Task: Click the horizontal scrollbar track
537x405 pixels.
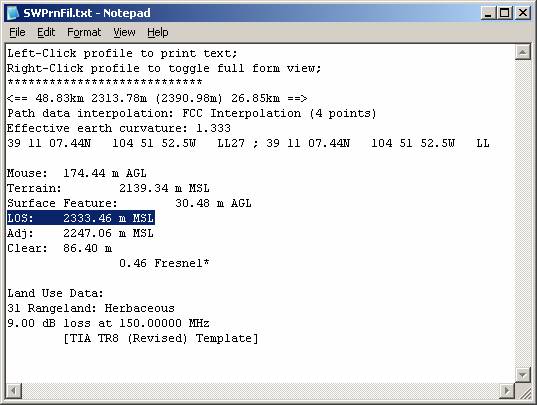Action: [x=260, y=391]
